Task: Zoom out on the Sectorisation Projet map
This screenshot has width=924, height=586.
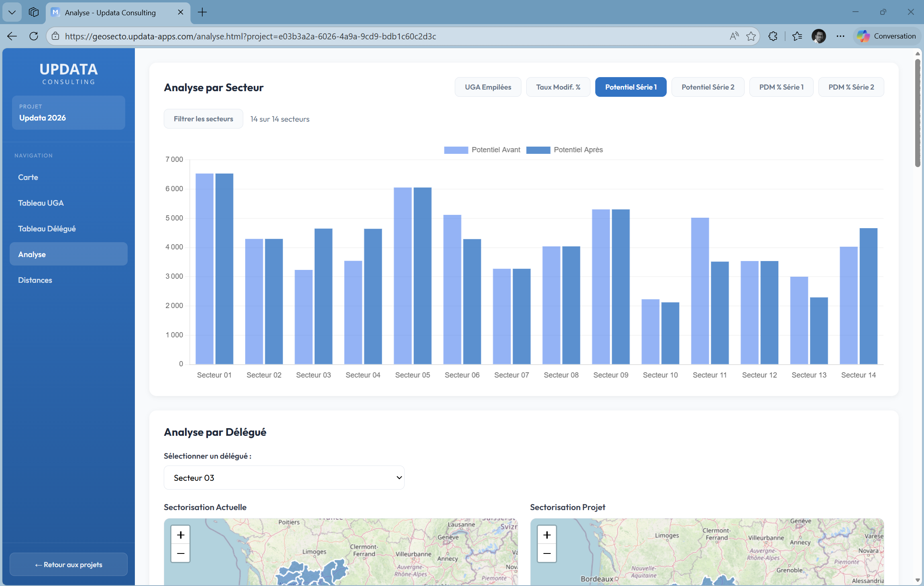Action: coord(547,553)
